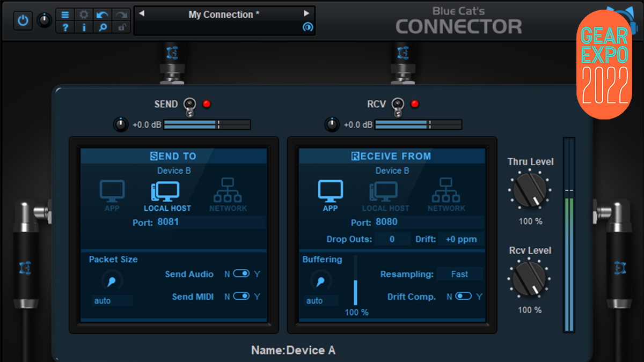Select the previous preset arrow
The image size is (644, 362).
142,14
